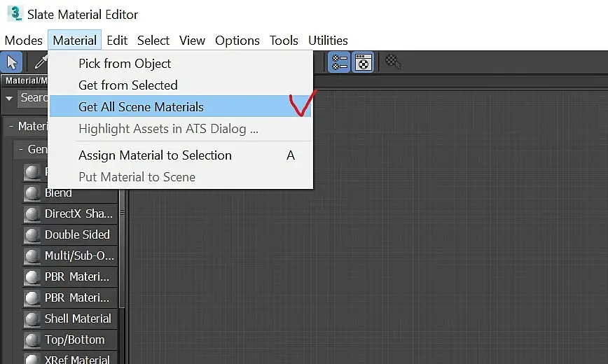
Task: Choose Get All Scene Materials
Action: tap(141, 107)
